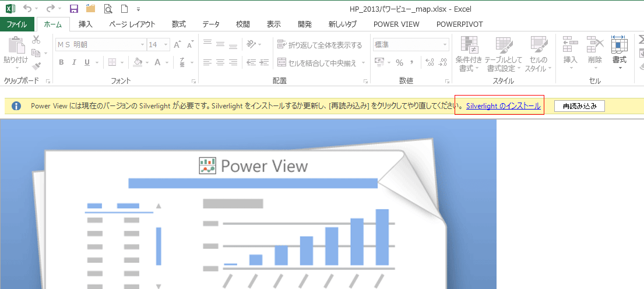Image resolution: width=644 pixels, height=289 pixels.
Task: Click the decrease indent icon
Action: [251, 62]
